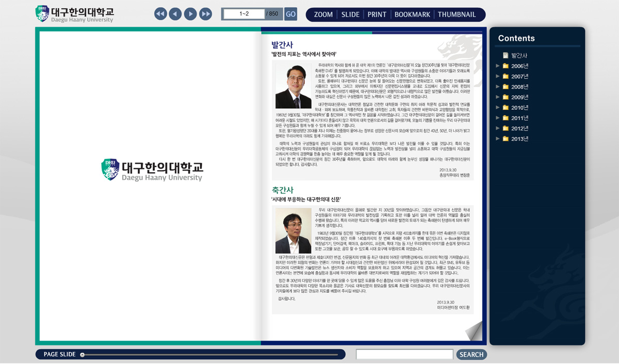Expand the 2007년 tree arrow
The image size is (619, 364).
(x=497, y=76)
